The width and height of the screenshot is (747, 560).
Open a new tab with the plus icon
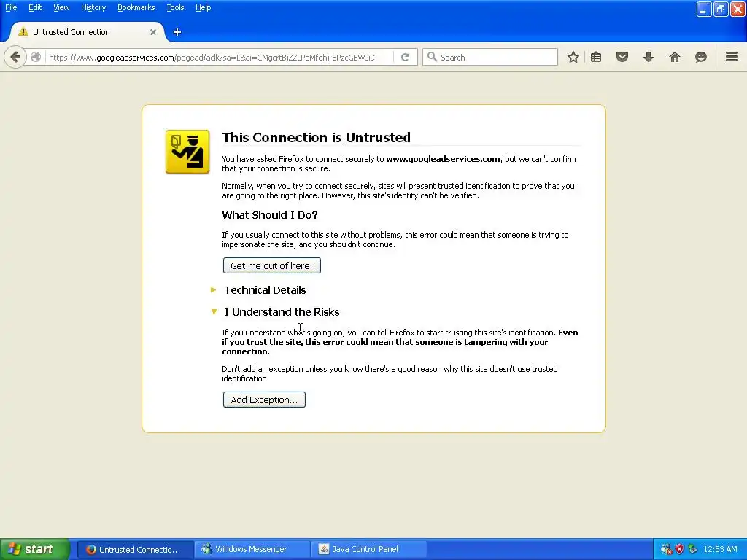(177, 32)
